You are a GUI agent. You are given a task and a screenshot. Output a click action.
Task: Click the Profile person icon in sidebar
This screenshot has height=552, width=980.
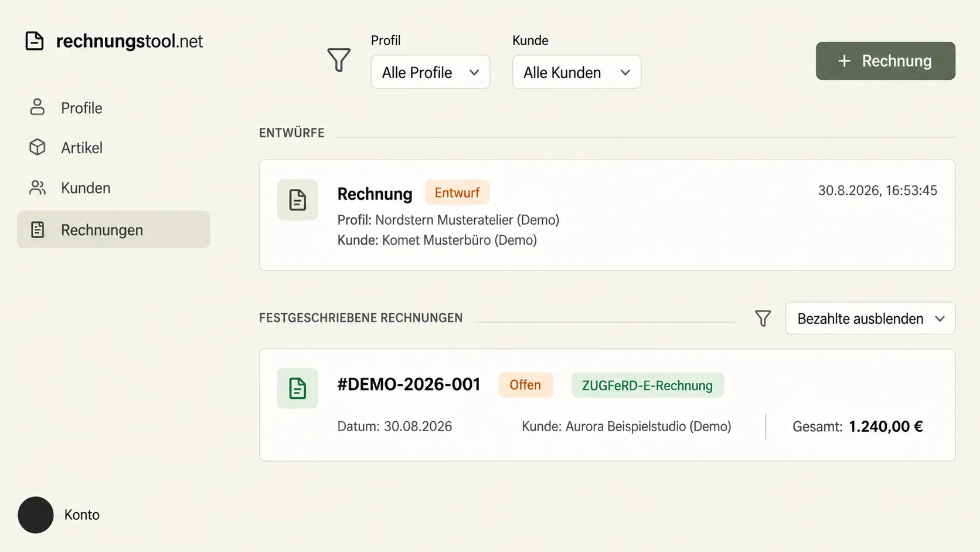(x=38, y=107)
